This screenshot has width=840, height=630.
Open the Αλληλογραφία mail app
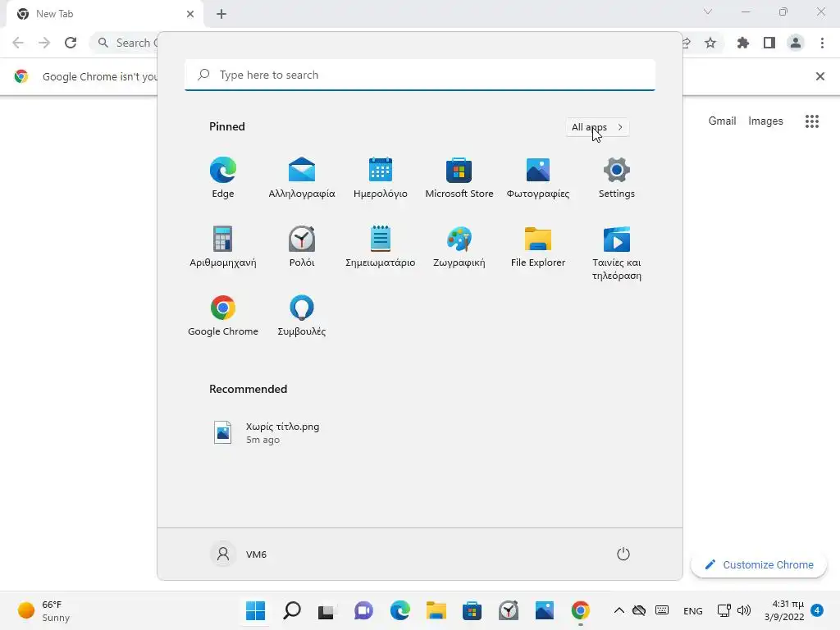(302, 178)
